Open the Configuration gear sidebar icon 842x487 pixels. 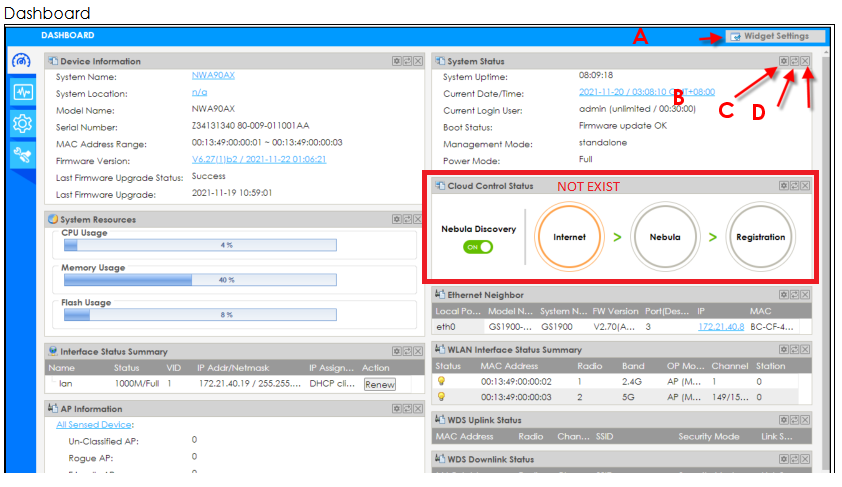[x=23, y=123]
